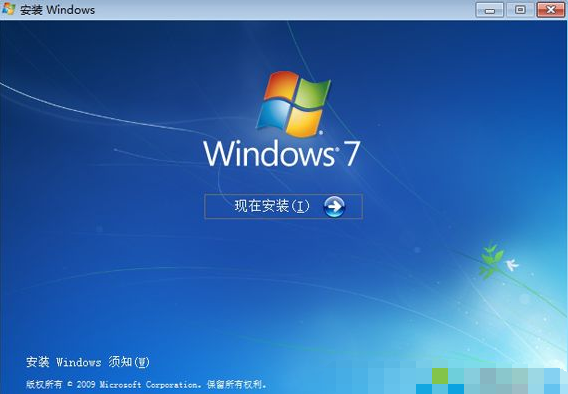The width and height of the screenshot is (568, 394).
Task: Maximize the 安装 Windows window
Action: point(520,9)
